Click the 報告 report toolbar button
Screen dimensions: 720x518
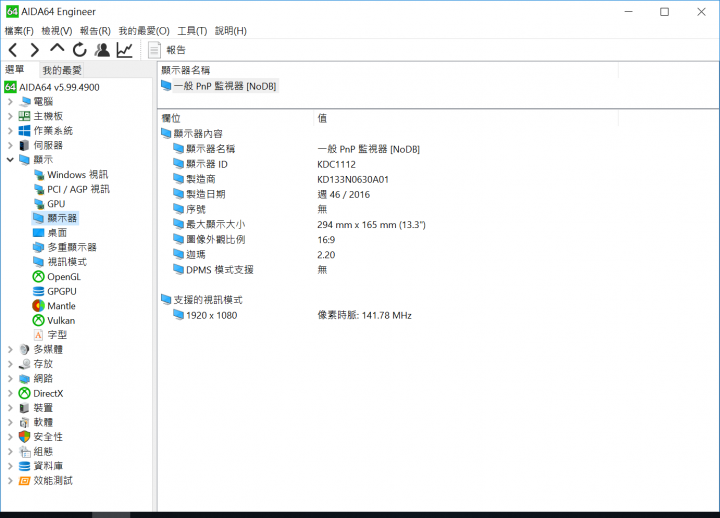[167, 50]
